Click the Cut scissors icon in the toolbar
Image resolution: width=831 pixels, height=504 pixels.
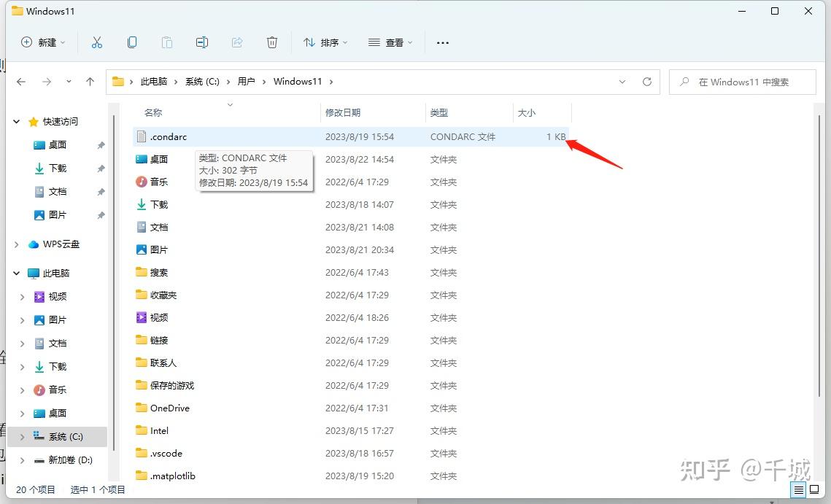96,42
